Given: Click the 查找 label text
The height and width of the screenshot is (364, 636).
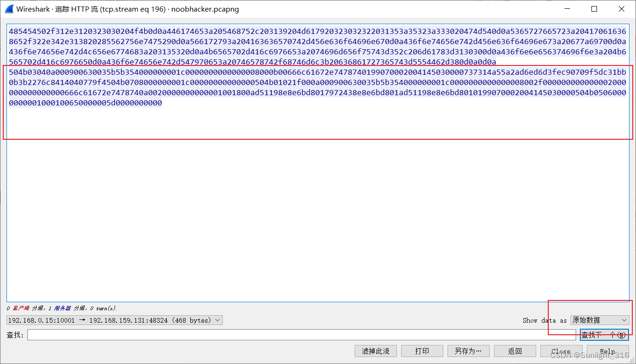Looking at the screenshot, I should 15,335.
